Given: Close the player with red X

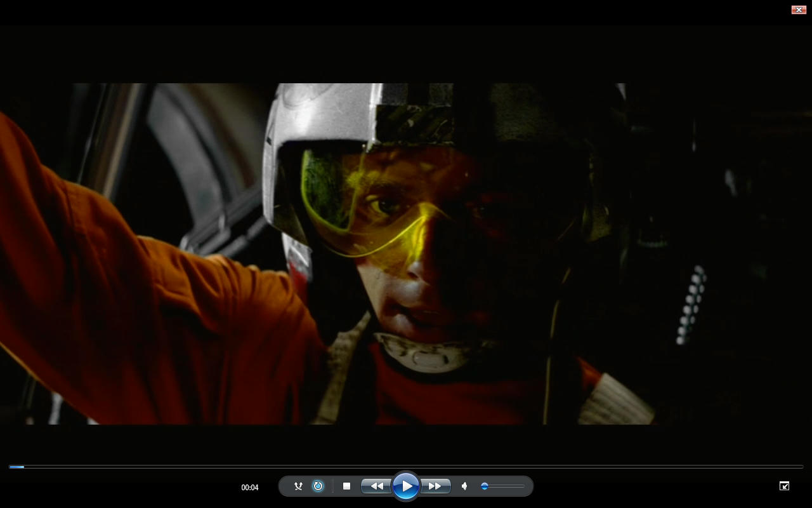Looking at the screenshot, I should click(x=799, y=10).
